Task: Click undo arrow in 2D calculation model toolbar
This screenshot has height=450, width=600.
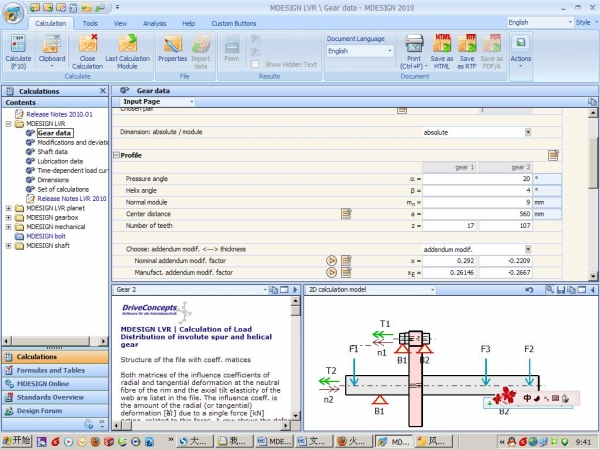Action: (529, 290)
